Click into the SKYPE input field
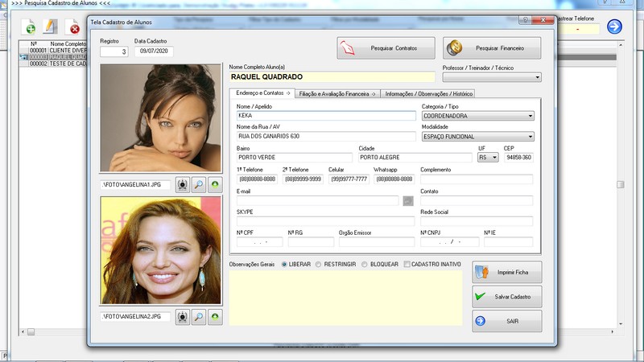The width and height of the screenshot is (644, 362). (x=325, y=221)
